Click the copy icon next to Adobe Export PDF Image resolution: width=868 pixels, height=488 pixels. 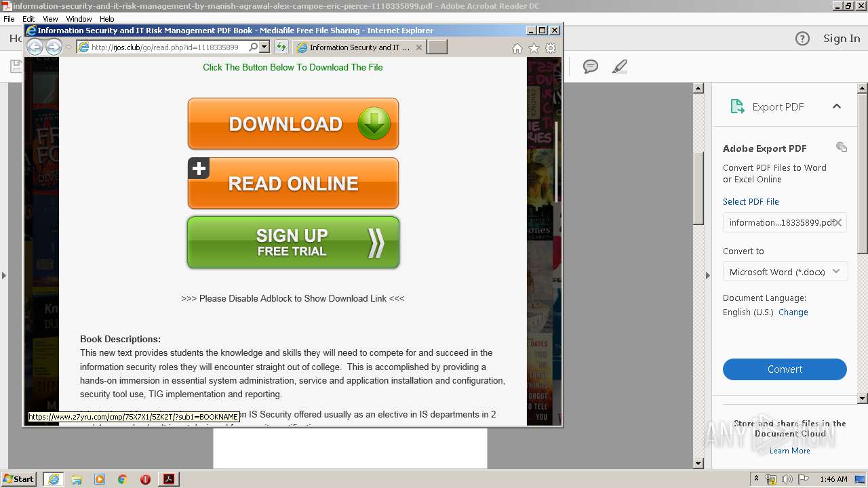tap(842, 147)
